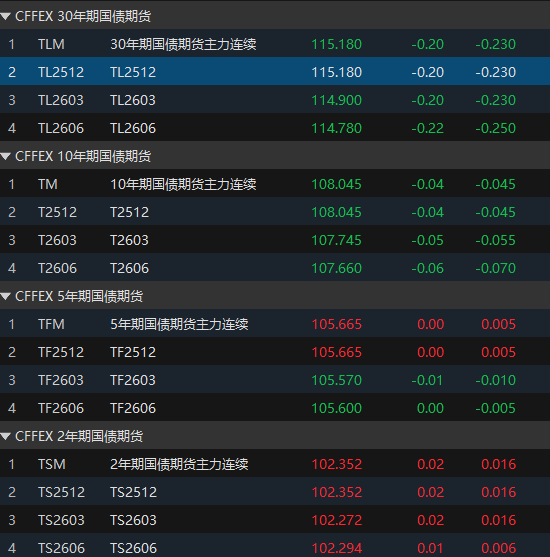Select TL2603 contract code
This screenshot has height=557, width=550.
click(x=61, y=100)
